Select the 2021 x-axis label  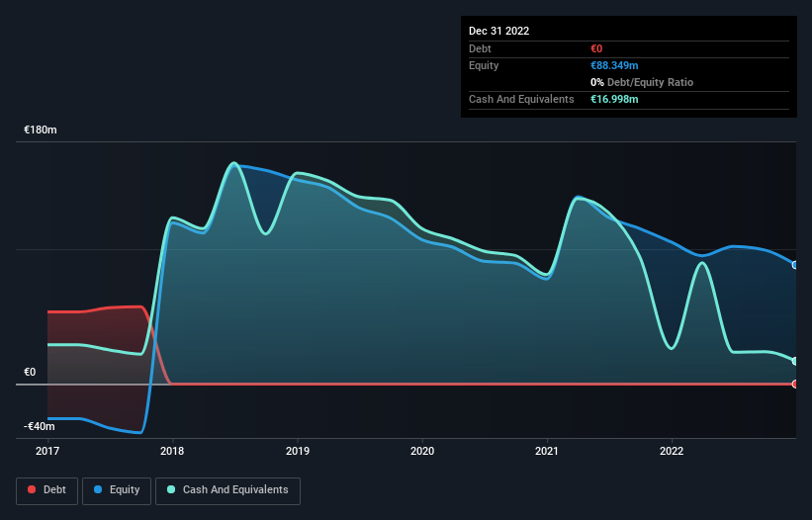(547, 451)
